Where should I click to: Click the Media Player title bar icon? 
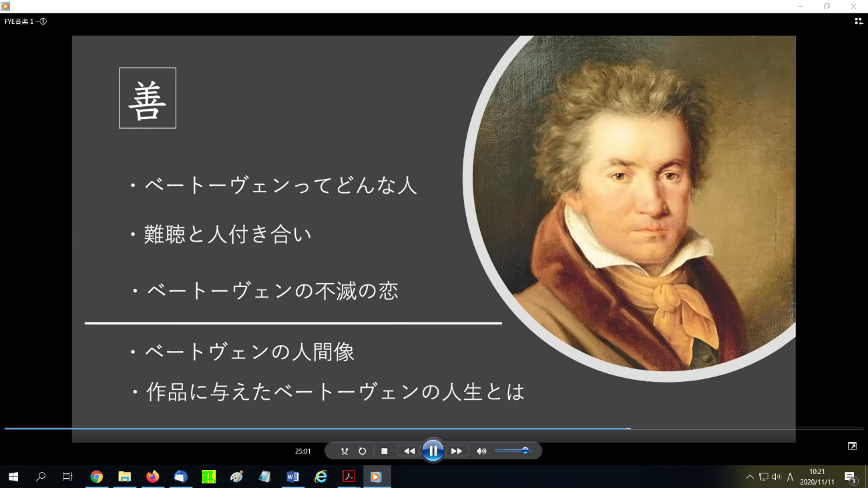[x=5, y=6]
